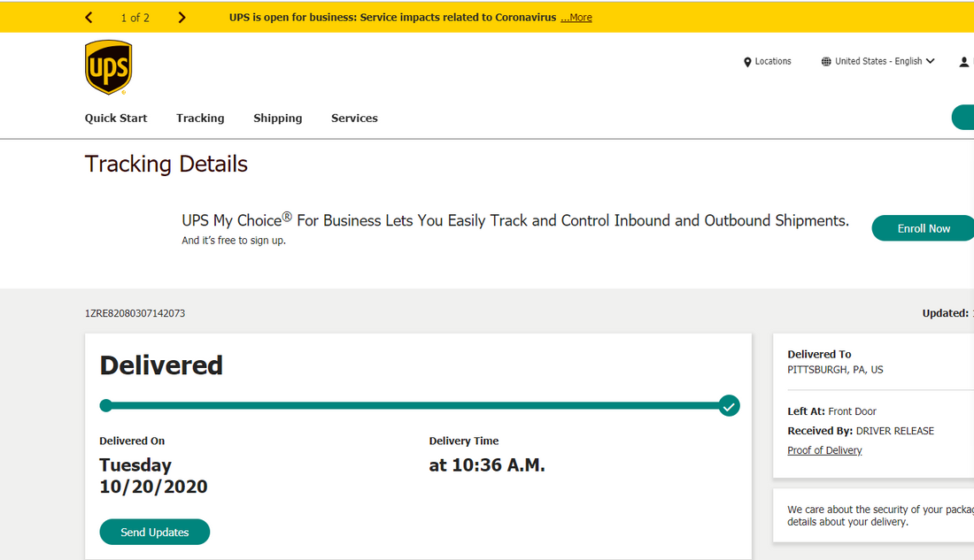Click the Delivered status heading
Screen dimensions: 974x560
pyautogui.click(x=161, y=365)
